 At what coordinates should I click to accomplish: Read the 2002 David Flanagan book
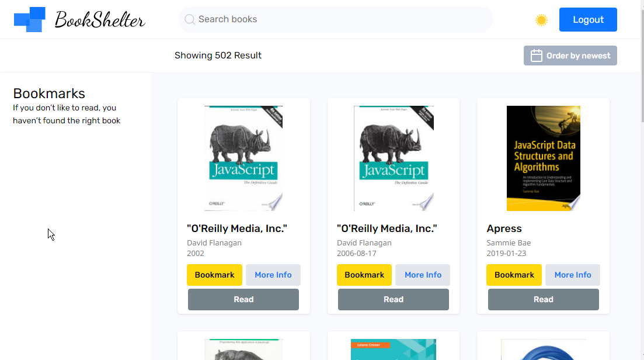[x=243, y=299]
